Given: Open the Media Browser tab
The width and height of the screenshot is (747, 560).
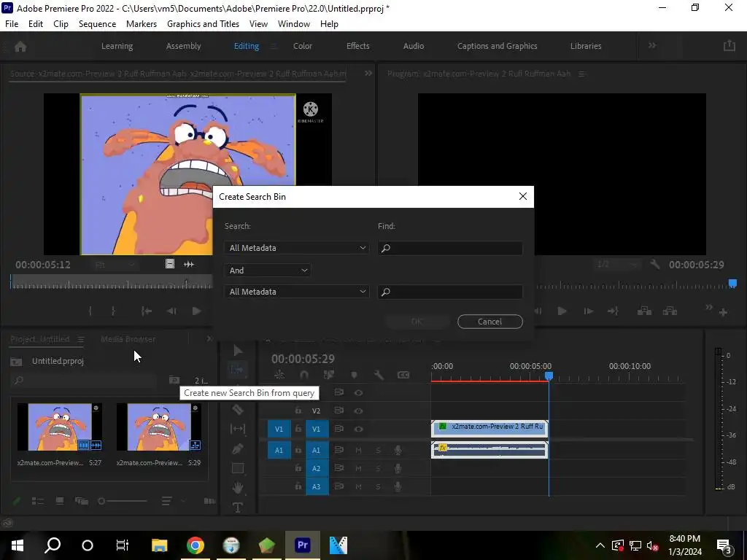Looking at the screenshot, I should (x=128, y=339).
